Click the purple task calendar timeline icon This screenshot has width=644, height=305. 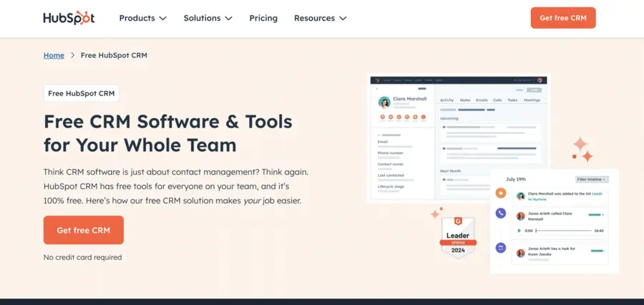pos(501,248)
